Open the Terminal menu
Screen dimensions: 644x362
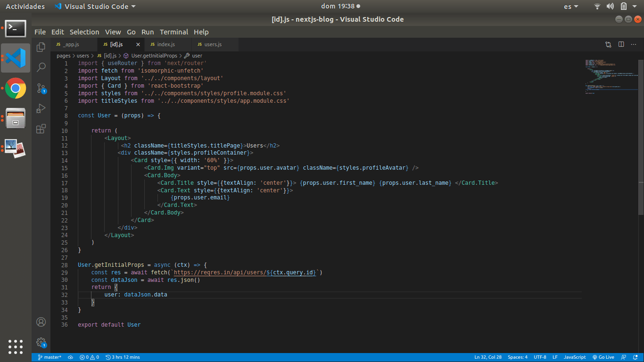[173, 32]
